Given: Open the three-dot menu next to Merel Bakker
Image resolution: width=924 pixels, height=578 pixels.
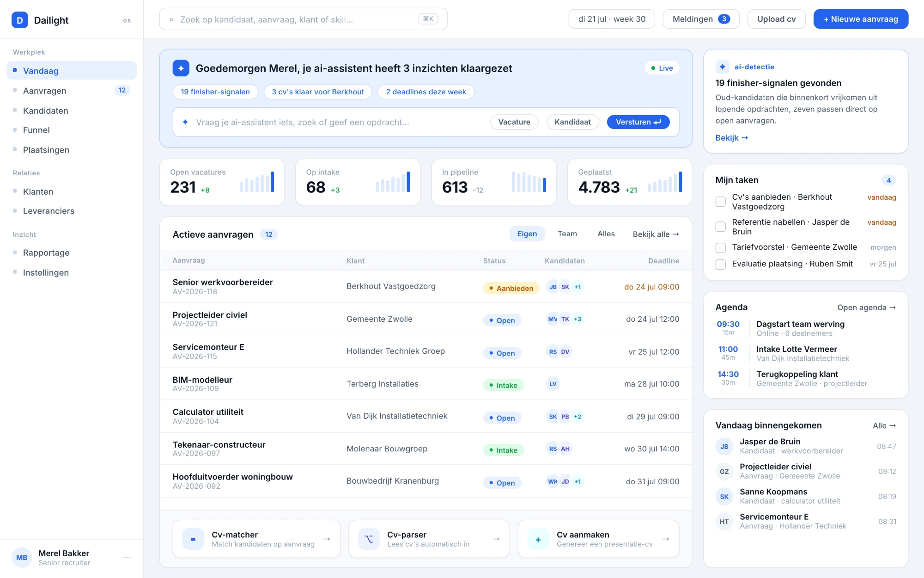Looking at the screenshot, I should click(127, 557).
